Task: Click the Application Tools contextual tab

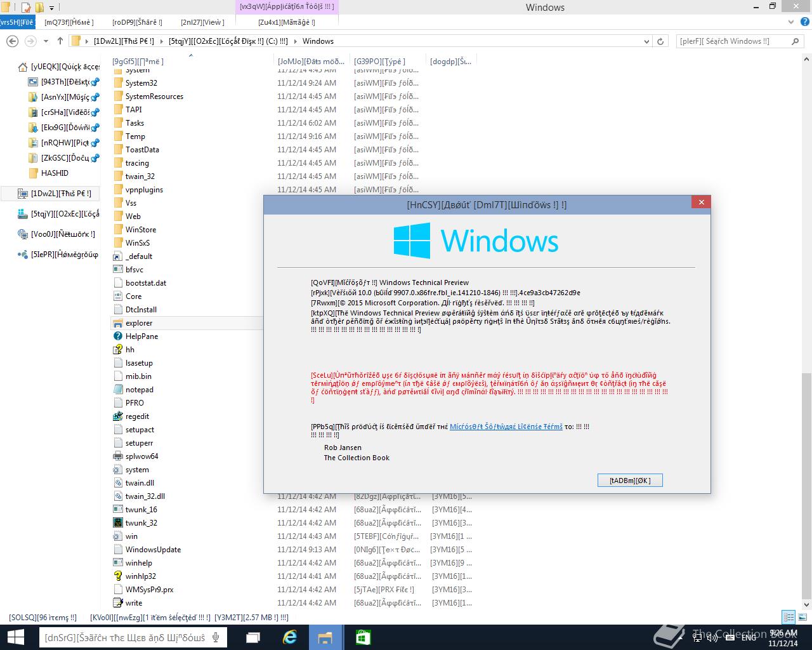Action: [287, 7]
